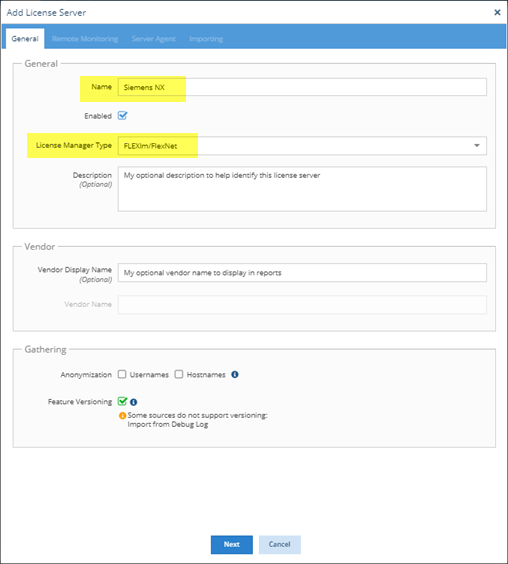Click the Vendor Display Name field
Screen dimensions: 508x564
[x=302, y=273]
